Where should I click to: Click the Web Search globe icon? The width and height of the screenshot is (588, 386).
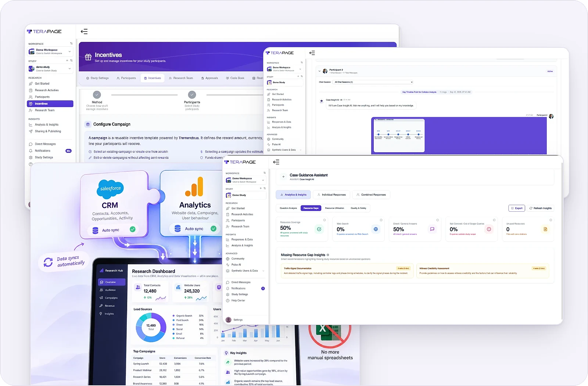(x=376, y=229)
